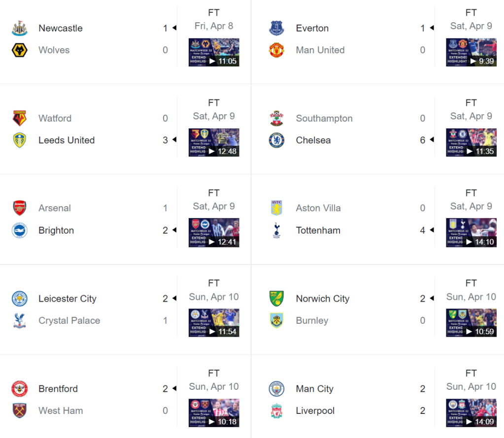Open the Leeds United team name

[x=67, y=140]
